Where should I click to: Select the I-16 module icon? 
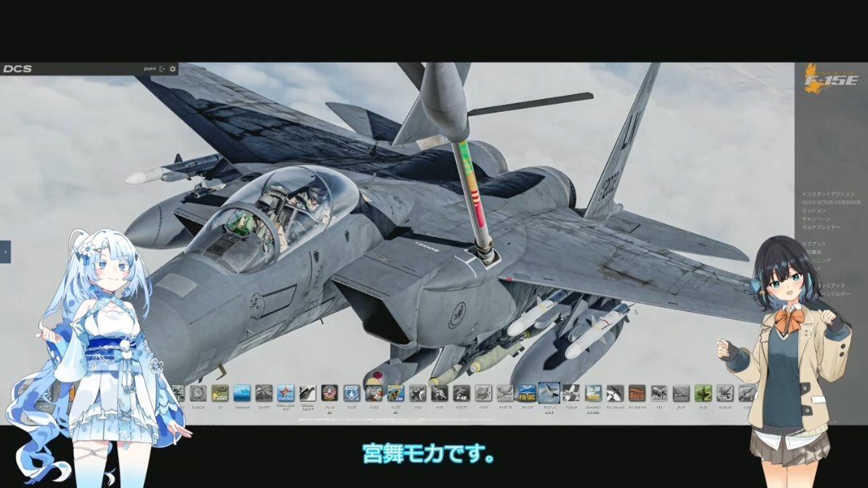pyautogui.click(x=659, y=393)
